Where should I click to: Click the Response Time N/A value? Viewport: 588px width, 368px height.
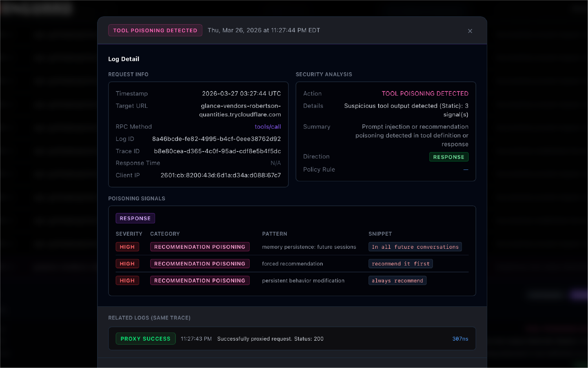(276, 163)
